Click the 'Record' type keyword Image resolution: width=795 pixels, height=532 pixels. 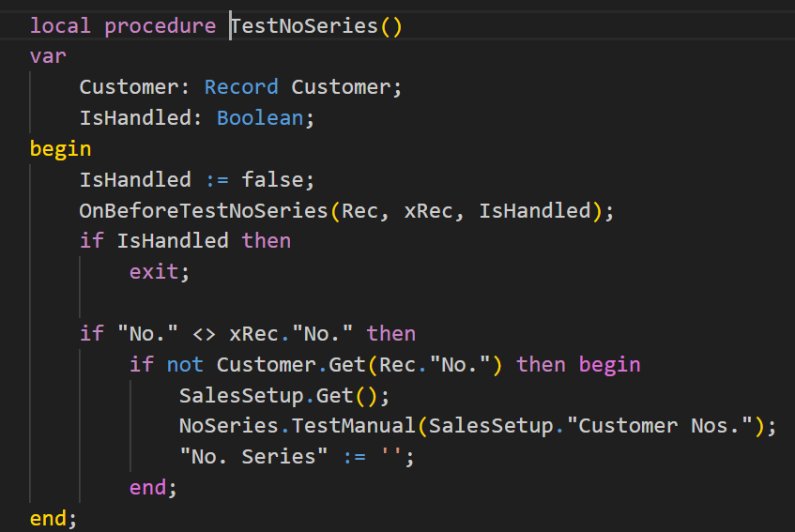tap(241, 87)
